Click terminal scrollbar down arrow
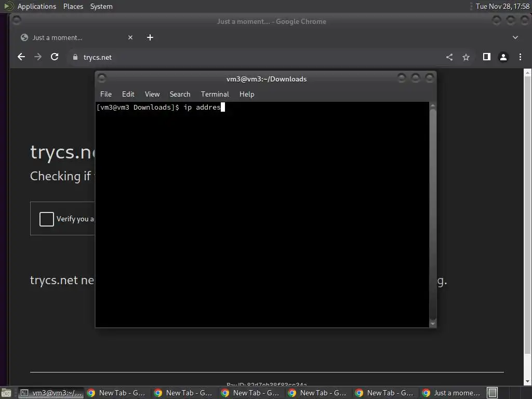Screen dimensions: 532x399 (x=433, y=324)
